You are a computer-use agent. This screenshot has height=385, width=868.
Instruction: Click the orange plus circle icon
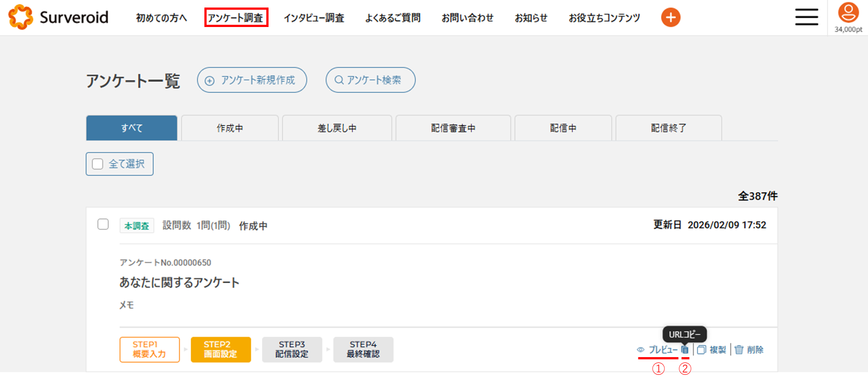point(670,18)
